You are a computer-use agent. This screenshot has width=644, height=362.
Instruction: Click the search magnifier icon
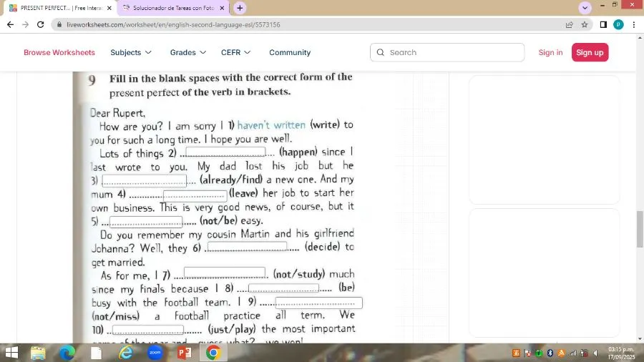click(381, 52)
